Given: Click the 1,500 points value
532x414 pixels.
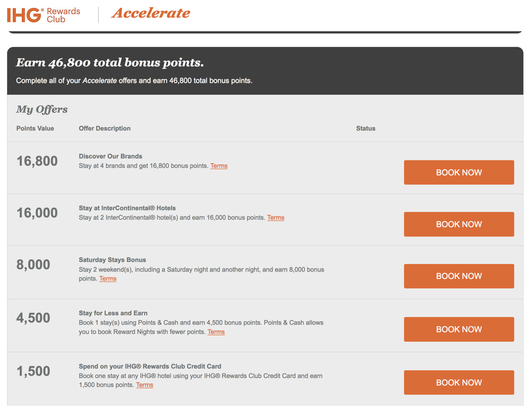Looking at the screenshot, I should coord(33,371).
